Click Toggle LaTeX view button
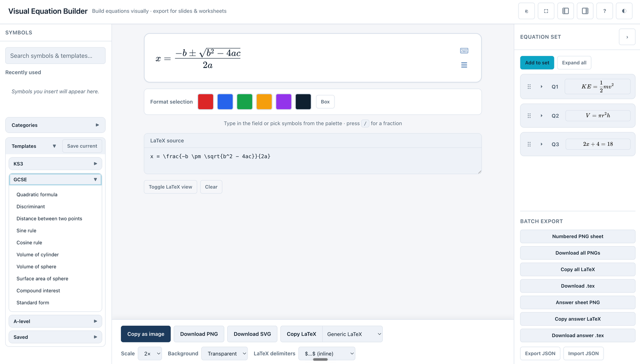 click(x=170, y=187)
